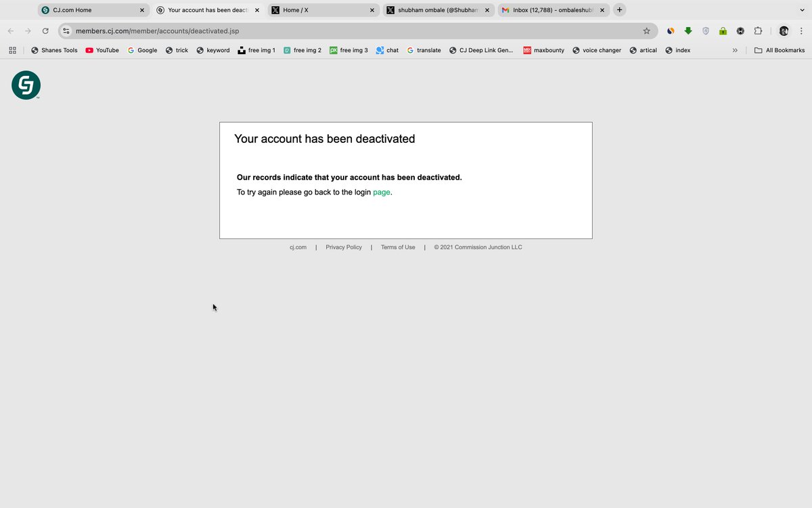Open the Google bookmark
The image size is (812, 508).
point(142,50)
